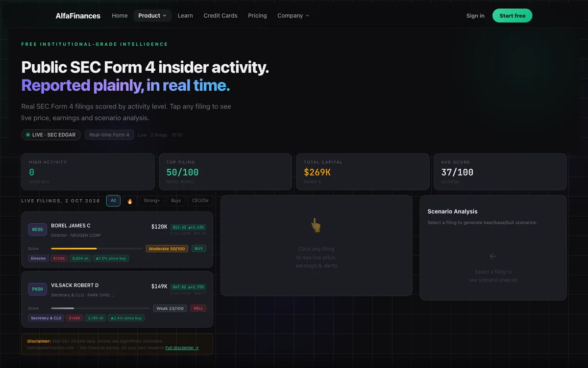Expand the Company dropdown menu
The image size is (588, 368).
coord(293,16)
